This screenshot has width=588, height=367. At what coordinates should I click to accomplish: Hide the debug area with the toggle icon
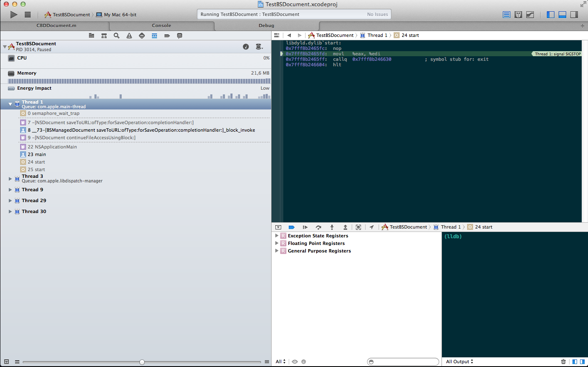278,227
